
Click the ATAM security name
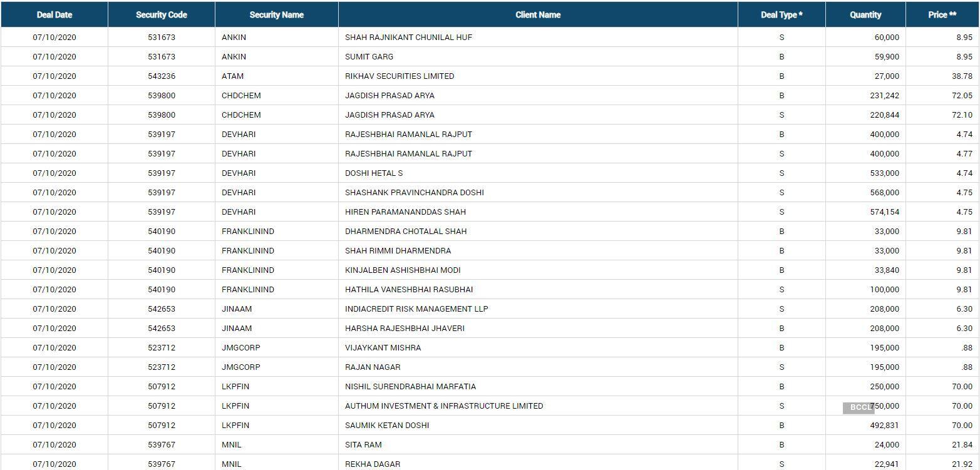coord(232,76)
